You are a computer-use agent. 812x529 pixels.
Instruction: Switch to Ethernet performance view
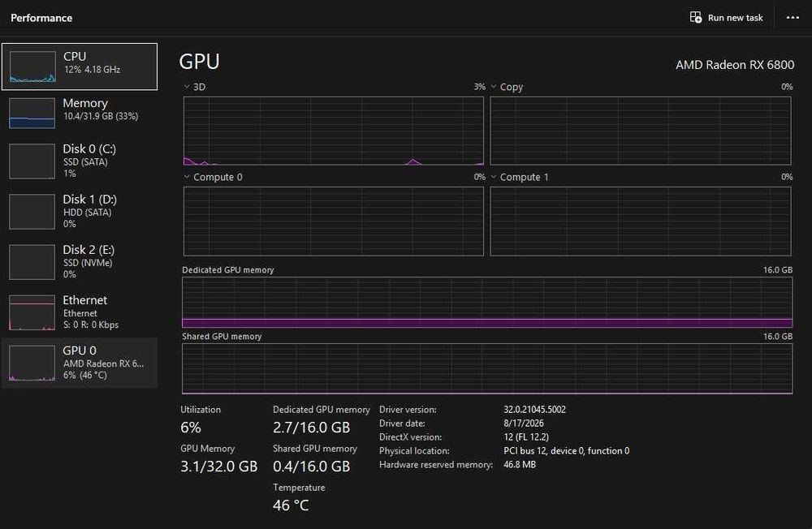(80, 312)
